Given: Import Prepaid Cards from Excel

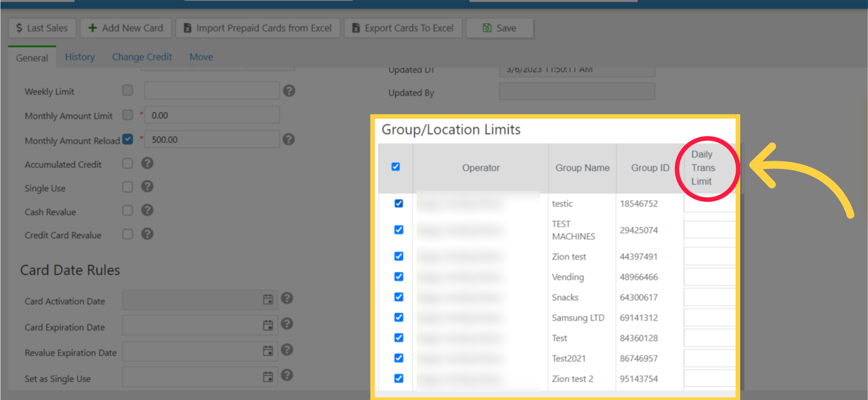Looking at the screenshot, I should 257,28.
